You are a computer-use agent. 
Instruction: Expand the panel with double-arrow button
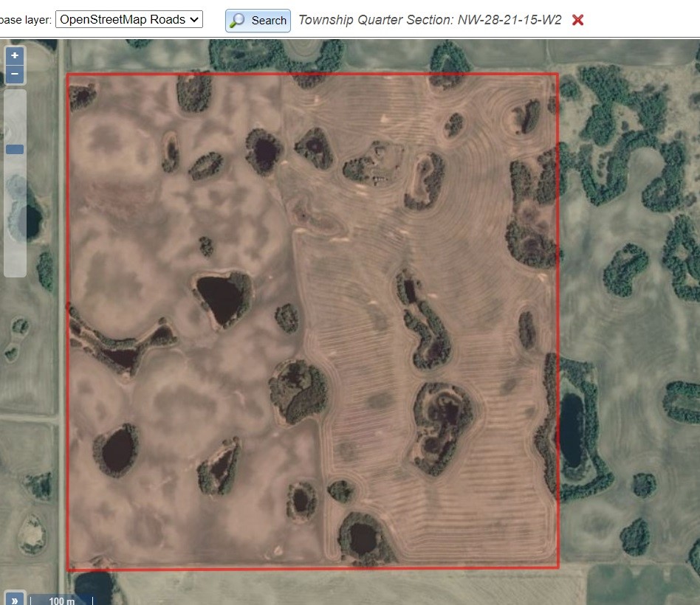14,600
